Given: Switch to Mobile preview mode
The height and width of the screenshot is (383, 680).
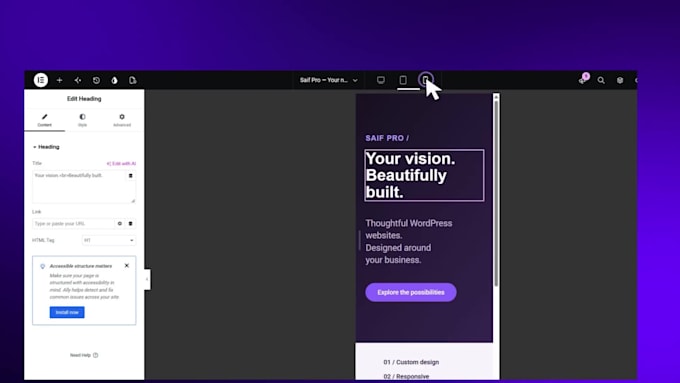Looking at the screenshot, I should (x=426, y=80).
